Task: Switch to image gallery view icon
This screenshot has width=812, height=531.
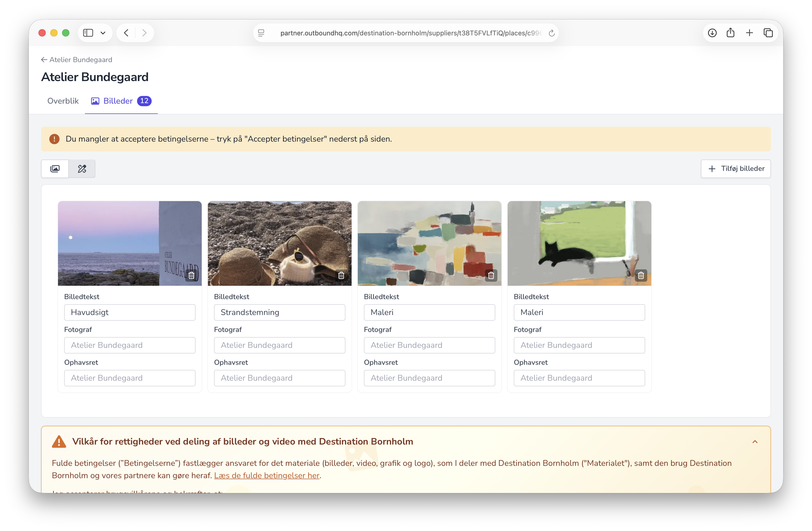Action: pos(55,169)
